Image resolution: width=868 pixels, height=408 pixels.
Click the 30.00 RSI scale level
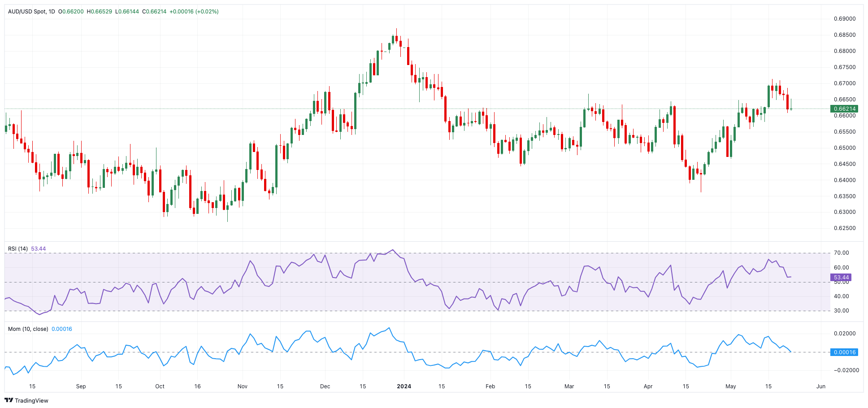(x=841, y=311)
